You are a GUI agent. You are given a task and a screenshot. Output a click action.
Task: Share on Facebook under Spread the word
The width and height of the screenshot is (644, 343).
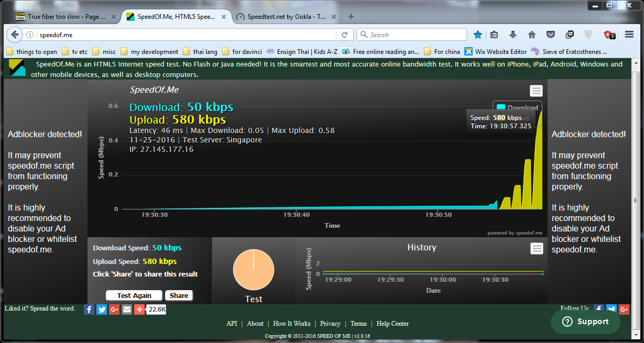click(x=89, y=309)
